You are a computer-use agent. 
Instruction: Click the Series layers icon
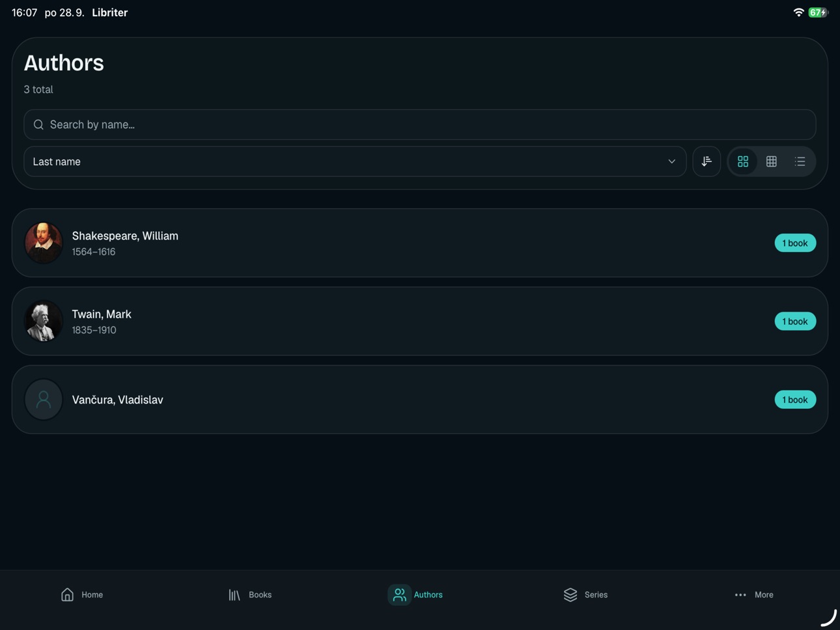pos(570,595)
